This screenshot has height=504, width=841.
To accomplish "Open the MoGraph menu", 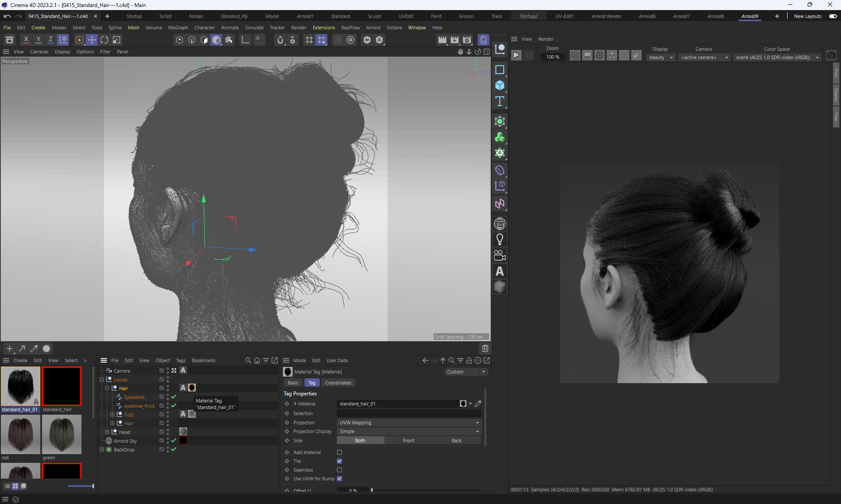I will point(178,28).
